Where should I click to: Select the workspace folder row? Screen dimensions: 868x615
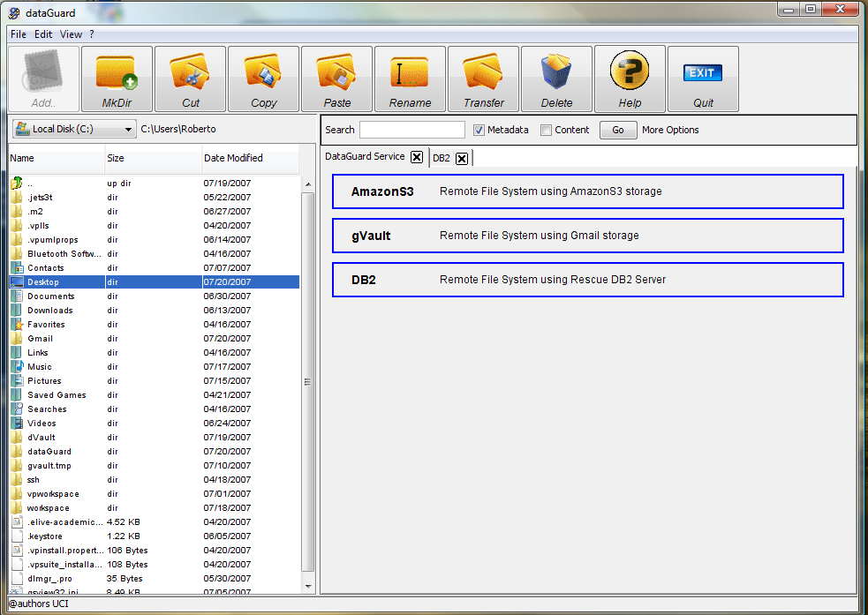coord(155,507)
